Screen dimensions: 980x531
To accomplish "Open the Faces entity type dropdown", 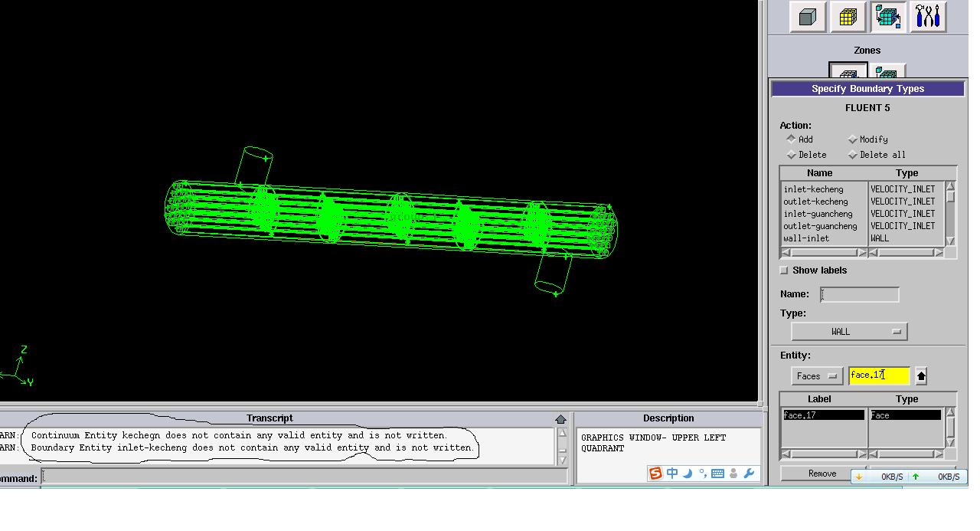I will point(817,376).
